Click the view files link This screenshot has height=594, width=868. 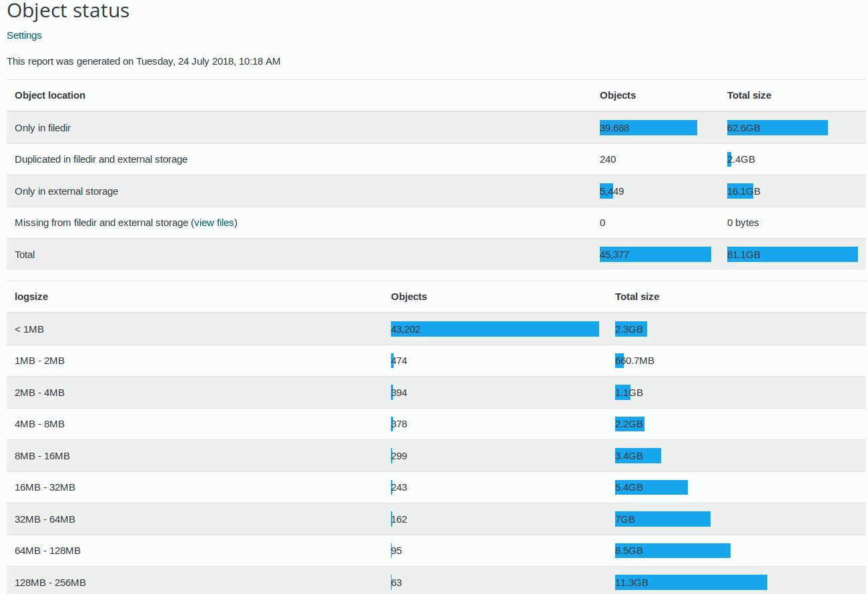coord(214,222)
